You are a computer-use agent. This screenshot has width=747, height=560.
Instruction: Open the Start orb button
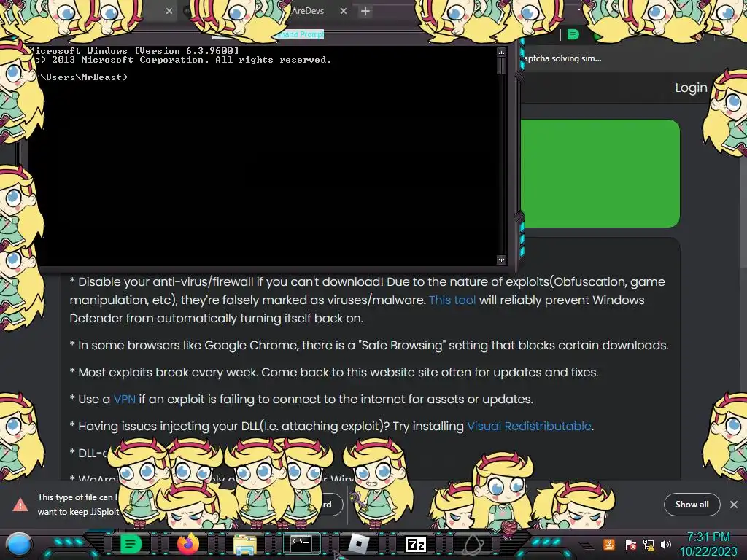[18, 544]
